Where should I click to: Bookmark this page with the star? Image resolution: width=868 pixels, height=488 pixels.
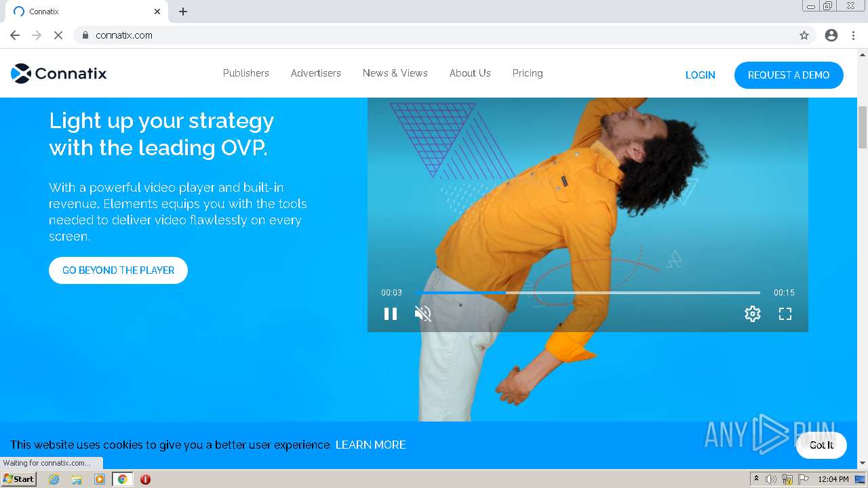[x=804, y=35]
